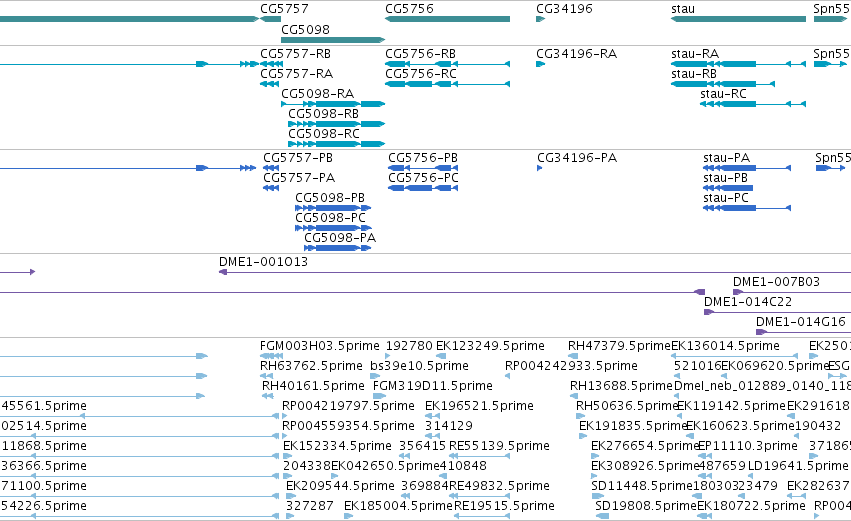The width and height of the screenshot is (851, 521).
Task: Click transcript CG5756-RC
Action: point(421,74)
